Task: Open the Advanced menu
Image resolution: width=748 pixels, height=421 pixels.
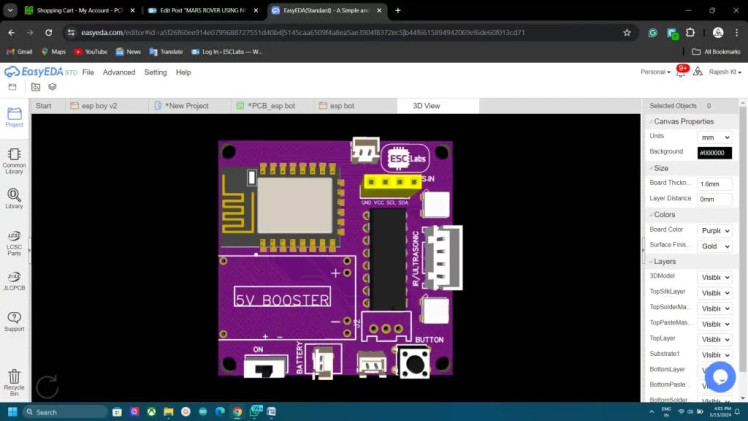Action: (118, 72)
